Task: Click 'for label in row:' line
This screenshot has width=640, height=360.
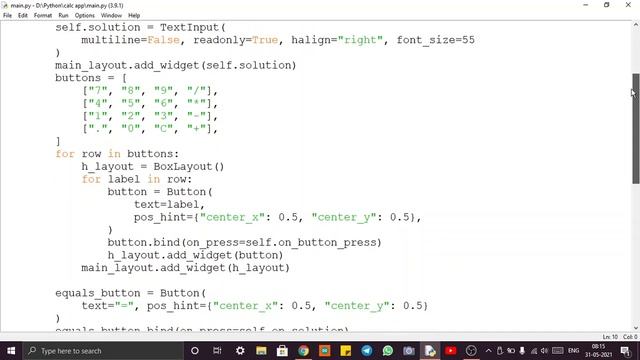Action: tap(137, 179)
